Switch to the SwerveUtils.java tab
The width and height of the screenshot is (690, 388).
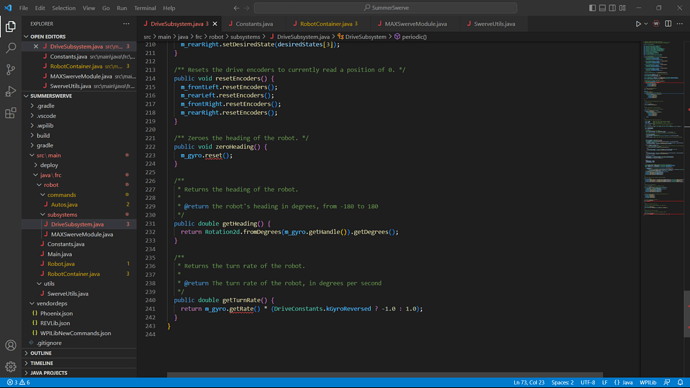point(493,24)
